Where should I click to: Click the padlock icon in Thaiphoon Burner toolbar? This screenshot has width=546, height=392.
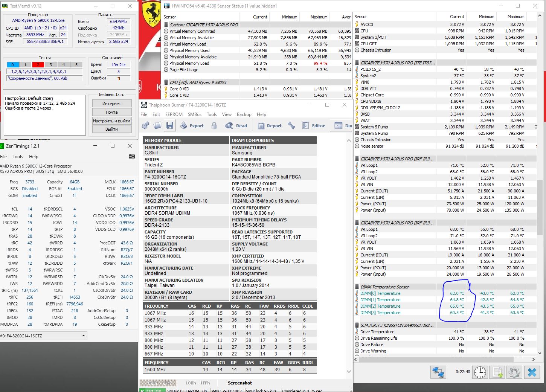point(214,126)
